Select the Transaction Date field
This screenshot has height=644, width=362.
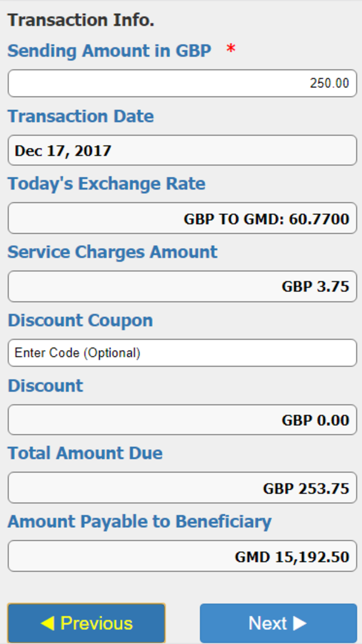(182, 150)
